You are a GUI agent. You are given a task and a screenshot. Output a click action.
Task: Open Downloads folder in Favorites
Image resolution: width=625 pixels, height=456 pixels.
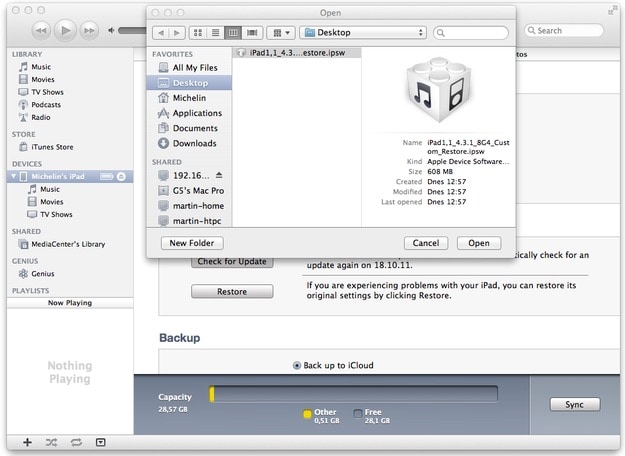pos(189,143)
